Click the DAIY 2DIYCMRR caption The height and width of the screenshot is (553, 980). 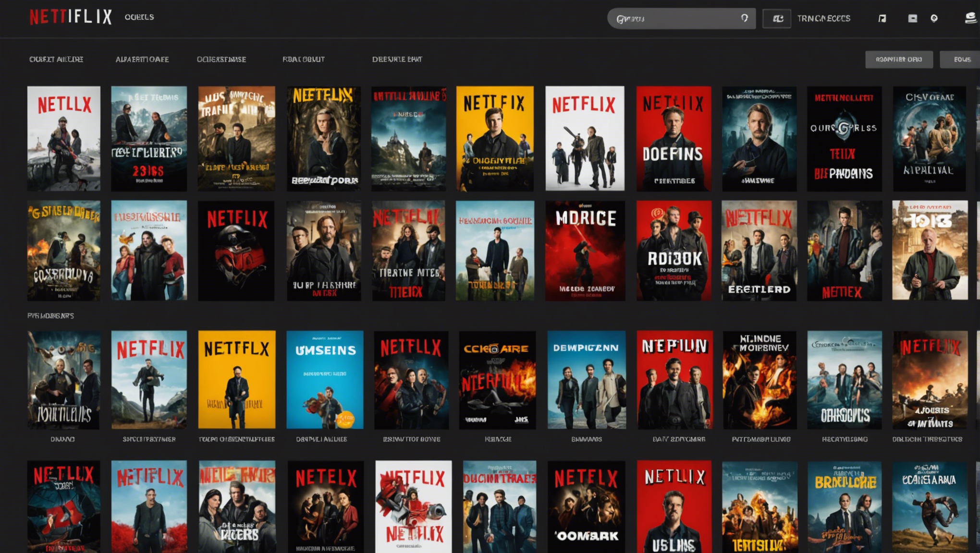coord(679,439)
